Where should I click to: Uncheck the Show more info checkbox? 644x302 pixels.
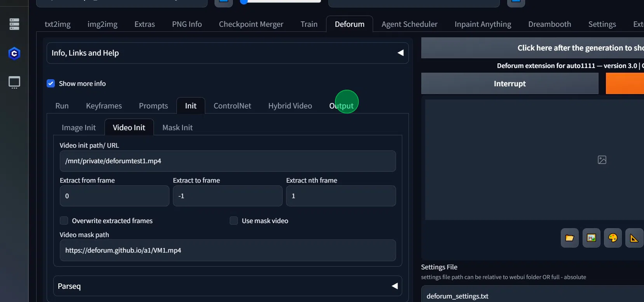coord(51,84)
